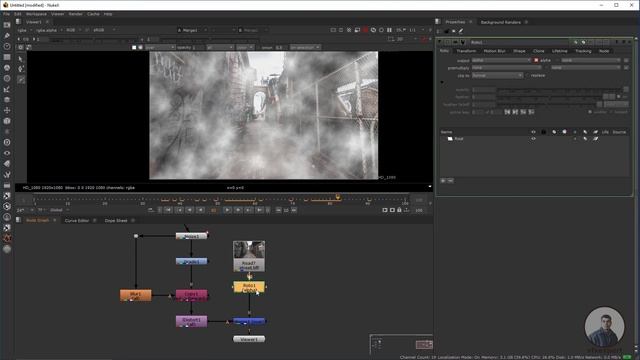Open the 3D nodes toolbar menu
640x360 pixels.
point(7,121)
